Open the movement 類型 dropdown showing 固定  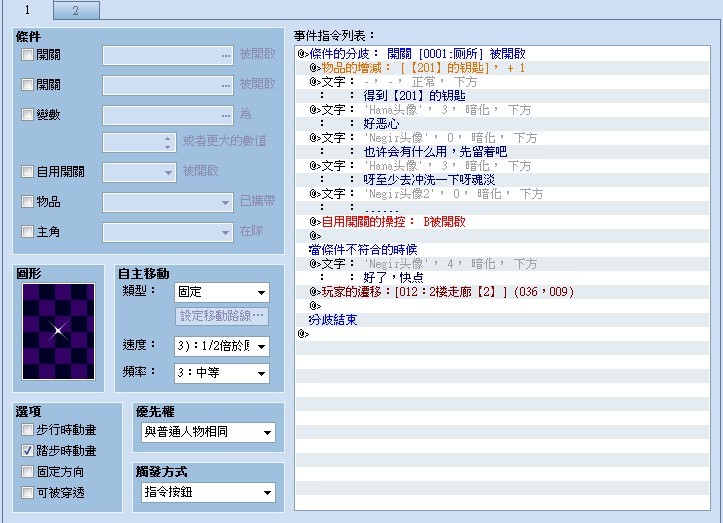click(222, 292)
